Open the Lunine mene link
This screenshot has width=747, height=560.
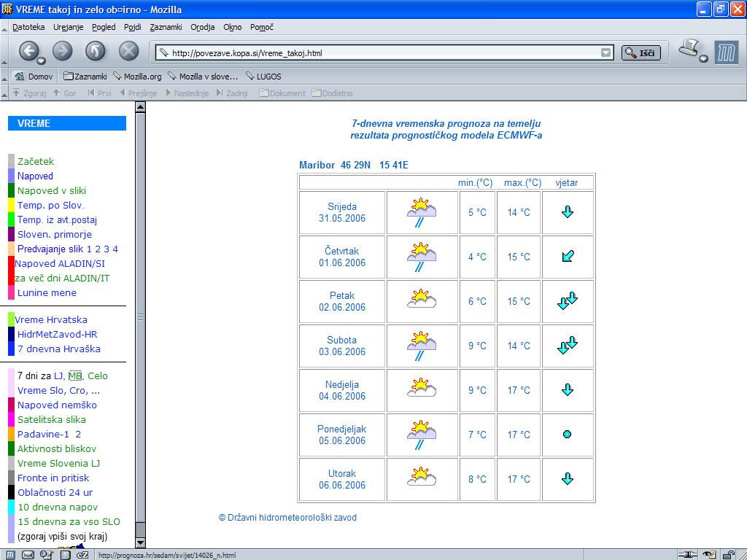click(x=47, y=292)
